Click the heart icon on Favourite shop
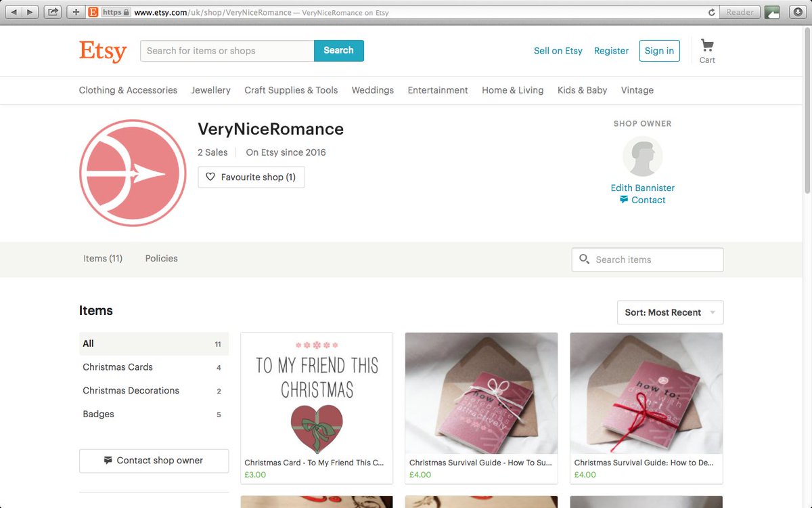The width and height of the screenshot is (812, 508). pyautogui.click(x=210, y=177)
